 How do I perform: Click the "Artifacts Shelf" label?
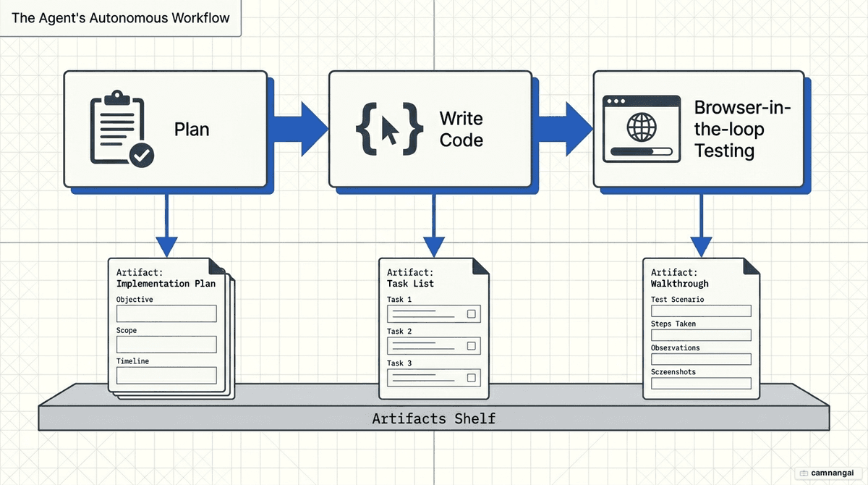point(434,418)
